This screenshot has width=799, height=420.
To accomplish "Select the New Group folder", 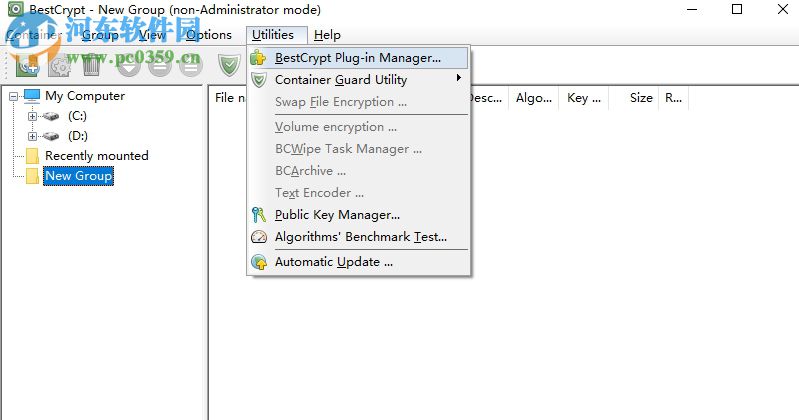I will [x=78, y=176].
